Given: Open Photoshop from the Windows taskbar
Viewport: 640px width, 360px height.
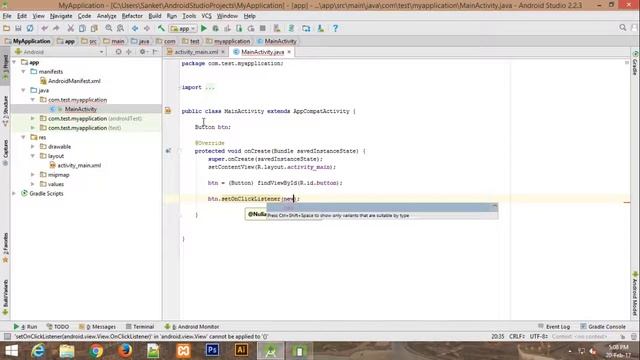Looking at the screenshot, I should [212, 351].
